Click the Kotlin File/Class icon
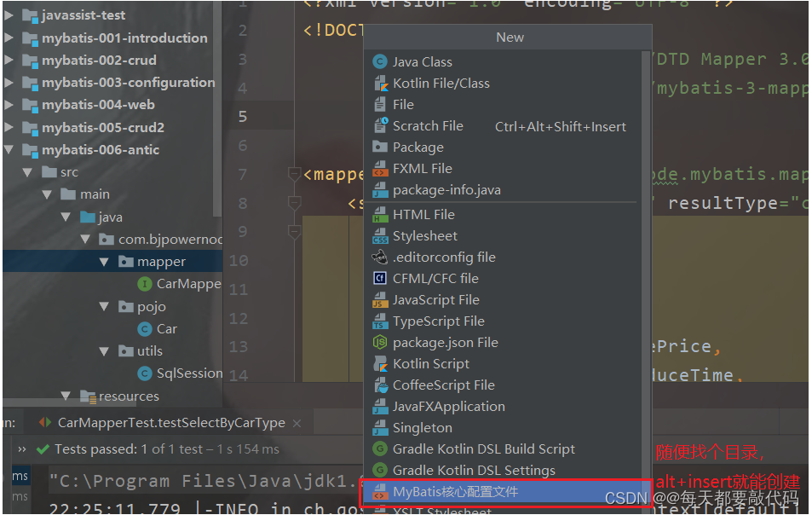Viewport: 812px width, 515px height. point(381,83)
